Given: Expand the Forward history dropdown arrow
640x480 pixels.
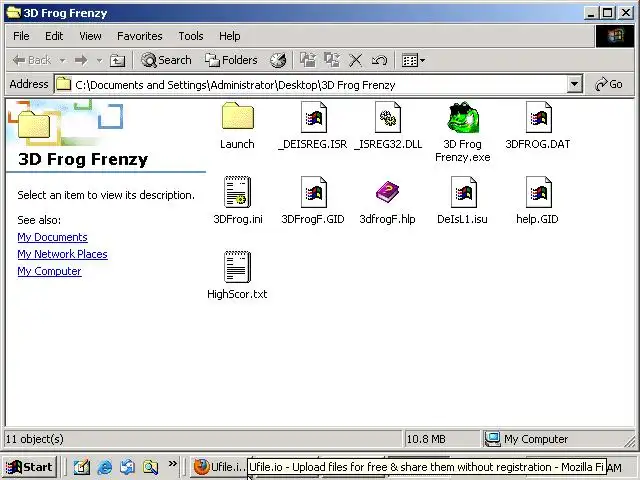Looking at the screenshot, I should pyautogui.click(x=99, y=60).
